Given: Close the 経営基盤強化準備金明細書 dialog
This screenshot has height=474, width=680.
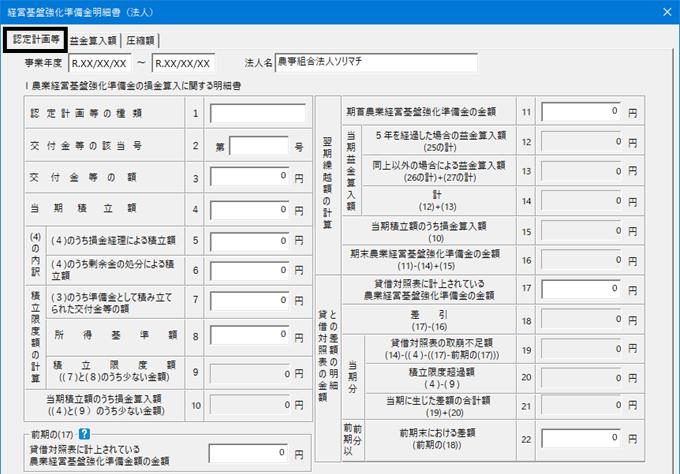Looking at the screenshot, I should [x=667, y=12].
